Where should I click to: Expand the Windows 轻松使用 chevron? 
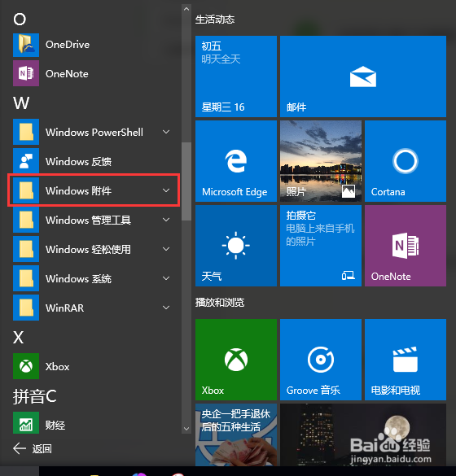(166, 249)
